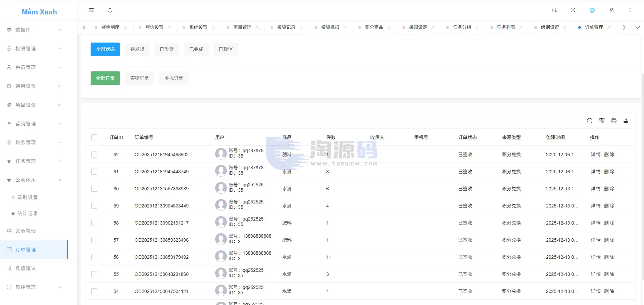
Task: Check the box for order 62
Action: (94, 155)
